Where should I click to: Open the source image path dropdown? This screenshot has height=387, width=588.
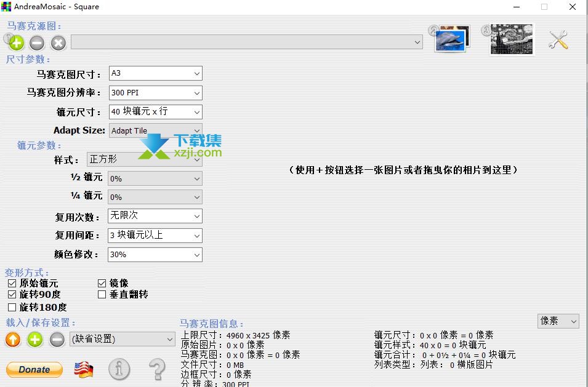(247, 42)
